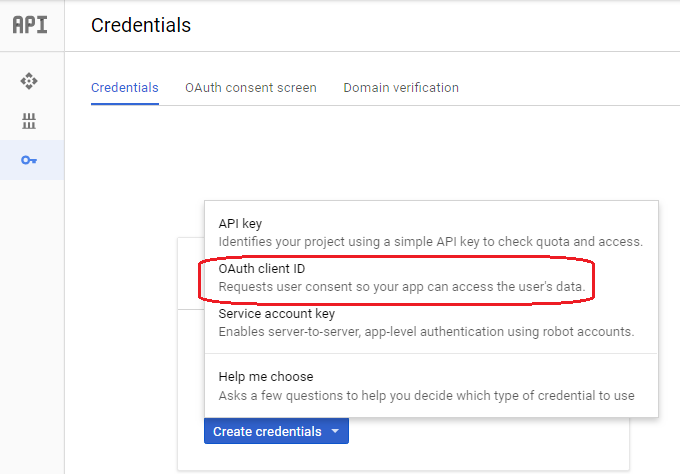Click the Credentials page heading
Screen dimensions: 680x474
141,25
